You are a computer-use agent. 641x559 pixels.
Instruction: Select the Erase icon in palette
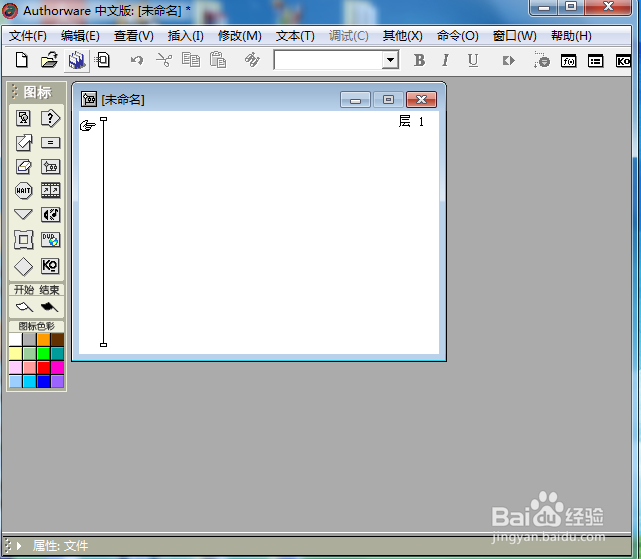(x=23, y=167)
